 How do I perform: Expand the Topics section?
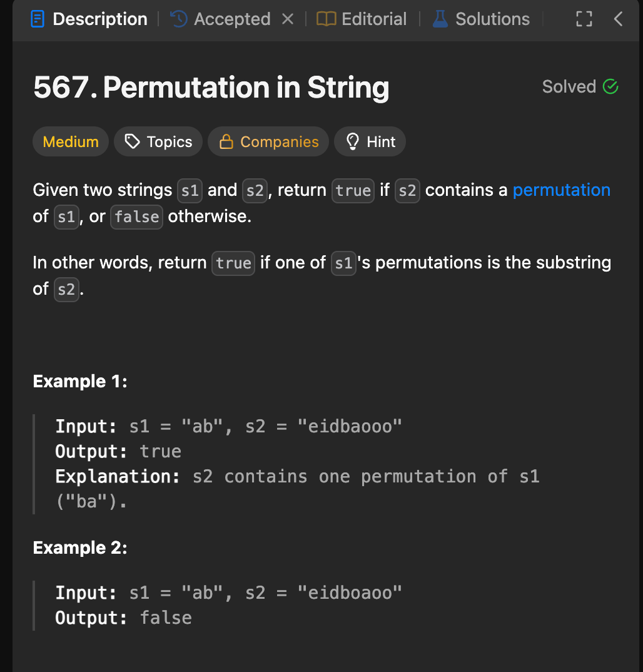(158, 141)
